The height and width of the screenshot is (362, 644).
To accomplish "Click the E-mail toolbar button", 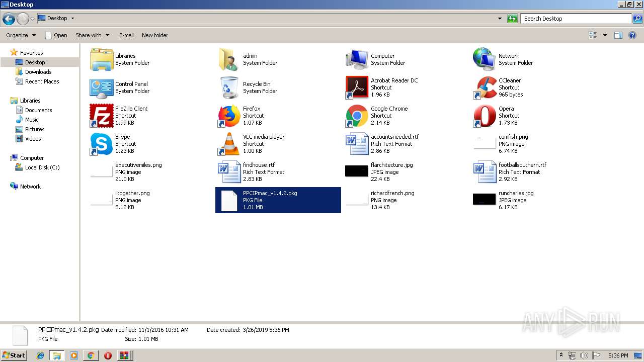I will [126, 35].
